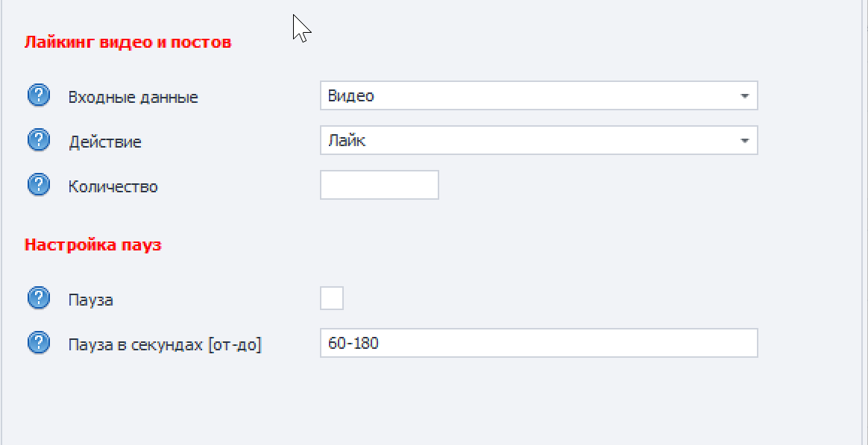Image resolution: width=868 pixels, height=445 pixels.
Task: Click empty panel area below pause settings
Action: [x=433, y=403]
